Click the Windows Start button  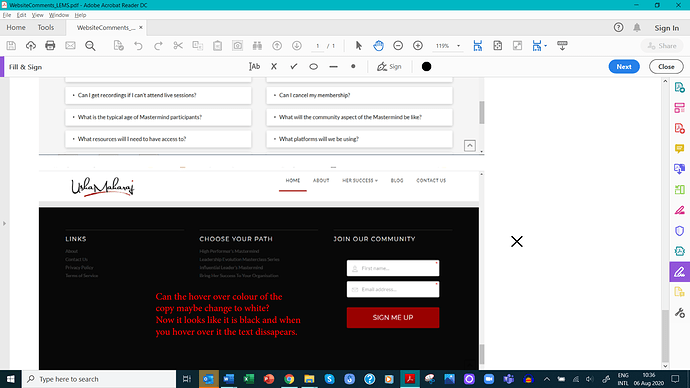pyautogui.click(x=11, y=379)
